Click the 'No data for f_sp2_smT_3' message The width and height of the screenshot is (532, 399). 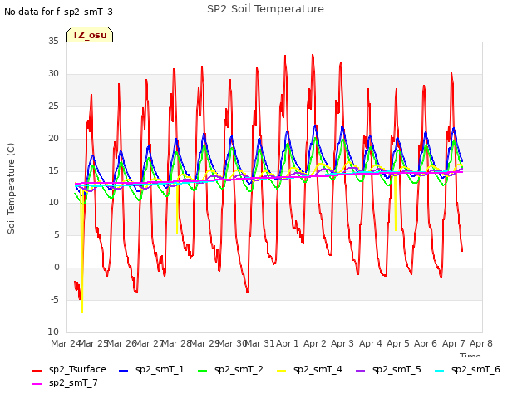pos(58,12)
